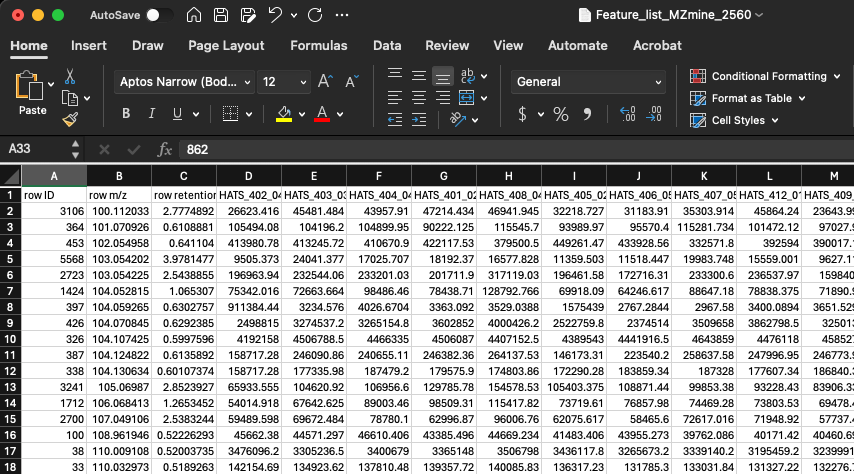Click the insert function fx button
Viewport: 854px width, 474px height.
pos(164,149)
